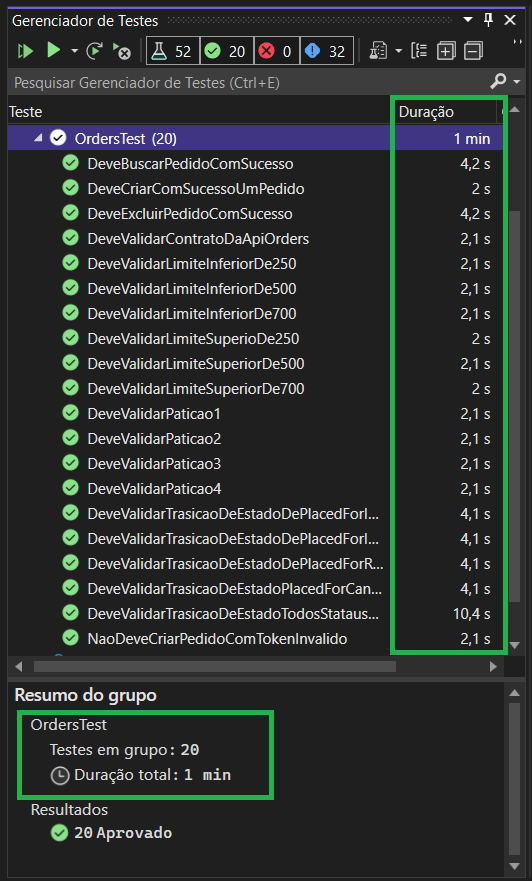Select DeveValidarTrasicaoDeEstadoDePlacedForR... test
The height and width of the screenshot is (881, 532).
(x=235, y=564)
